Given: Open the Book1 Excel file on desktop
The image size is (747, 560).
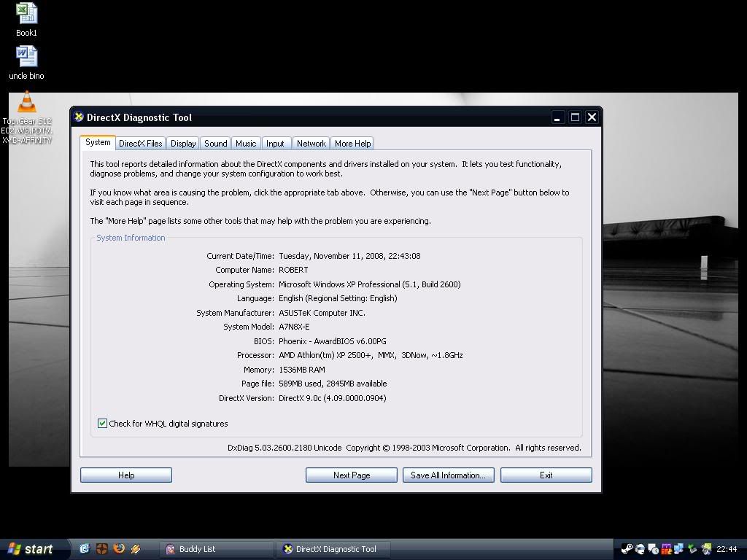Looking at the screenshot, I should tap(26, 15).
